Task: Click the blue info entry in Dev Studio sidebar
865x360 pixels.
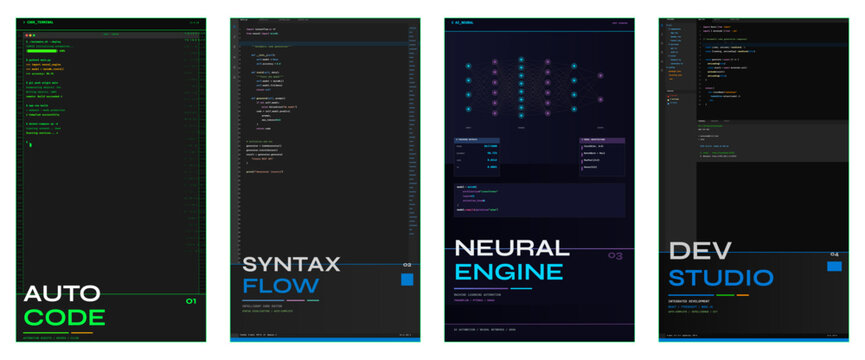Action: coord(672,103)
